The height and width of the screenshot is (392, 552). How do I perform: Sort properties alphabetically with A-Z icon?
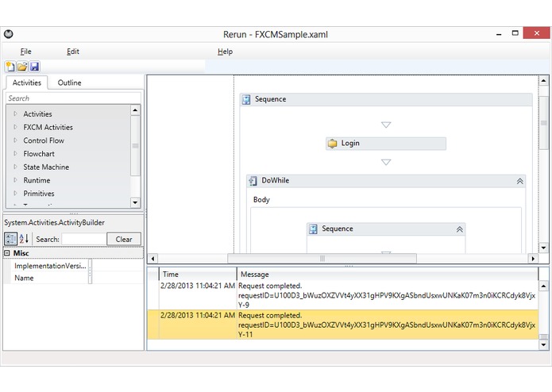(x=24, y=239)
